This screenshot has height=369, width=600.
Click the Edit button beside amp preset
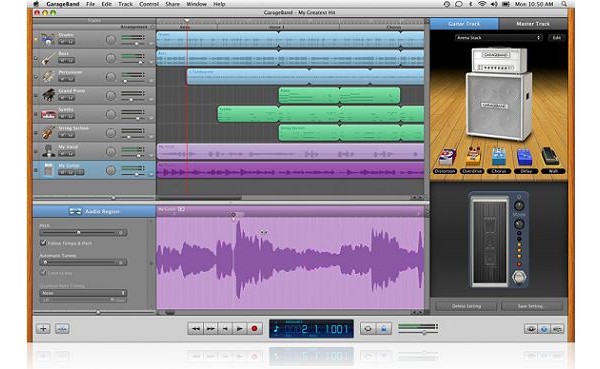556,38
